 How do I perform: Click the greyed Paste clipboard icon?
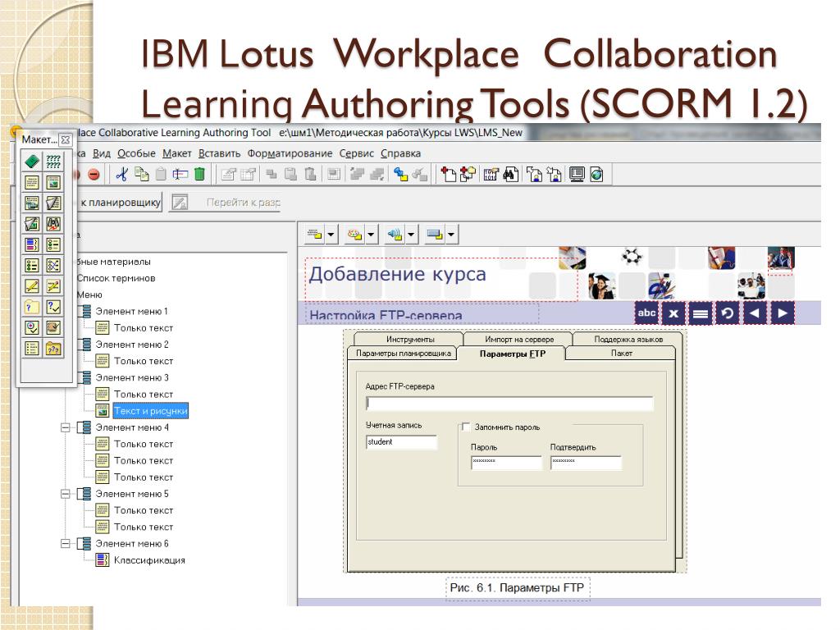point(161,174)
